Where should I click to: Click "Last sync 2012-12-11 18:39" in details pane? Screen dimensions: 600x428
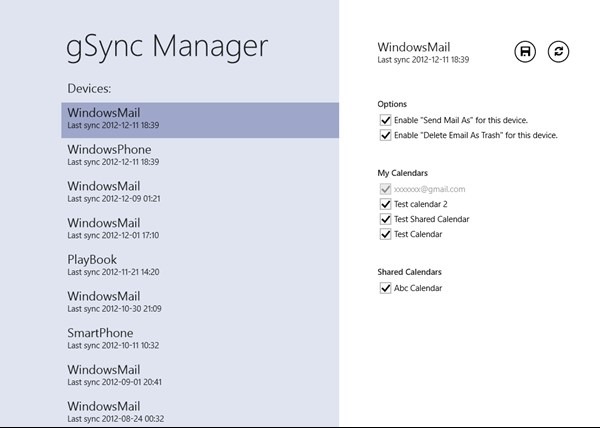(423, 60)
